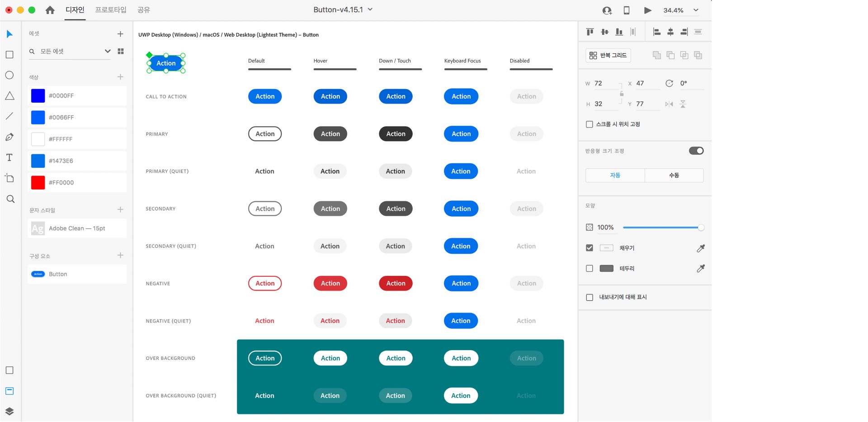
Task: Open the zoom percentage dropdown
Action: coord(696,10)
